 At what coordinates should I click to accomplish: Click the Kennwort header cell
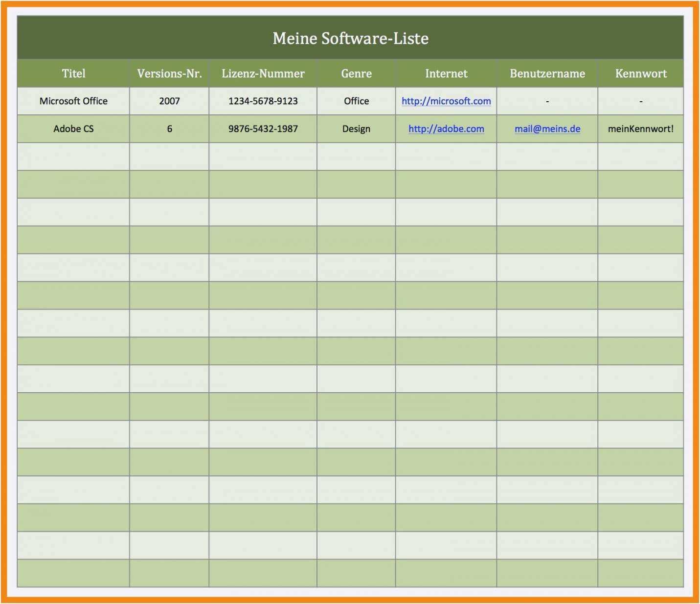coord(640,74)
